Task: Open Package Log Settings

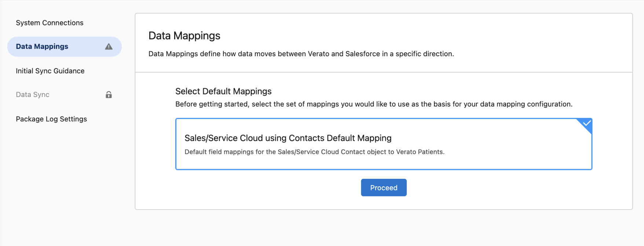Action: [x=51, y=119]
